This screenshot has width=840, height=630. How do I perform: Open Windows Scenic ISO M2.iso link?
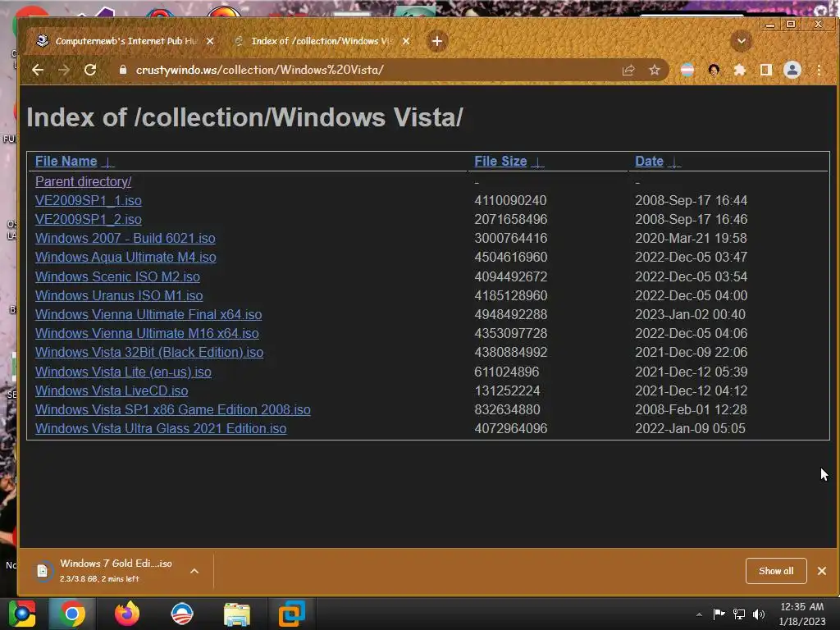click(117, 276)
